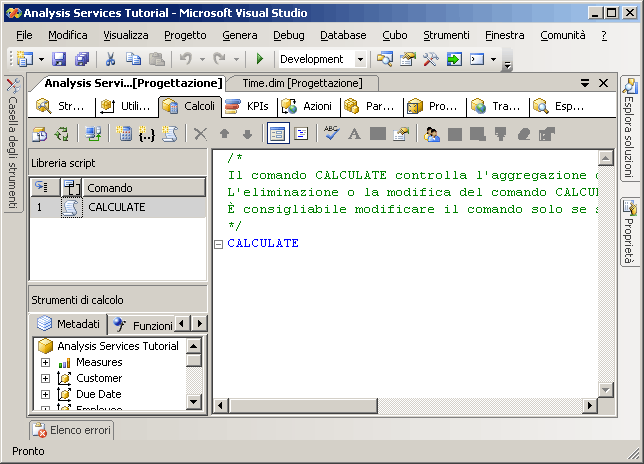The width and height of the screenshot is (644, 464).
Task: Open the Toolbox hammer-wrench icon
Action: (x=431, y=59)
